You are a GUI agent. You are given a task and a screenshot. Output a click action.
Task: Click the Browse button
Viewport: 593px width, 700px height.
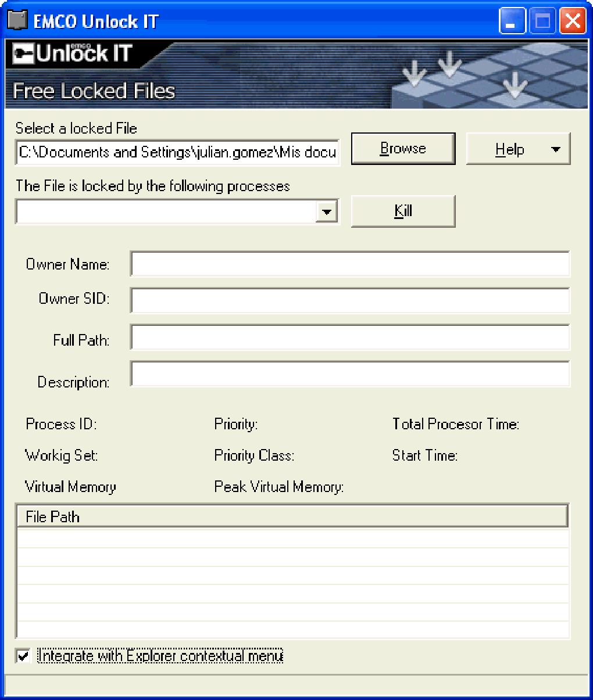coord(403,149)
